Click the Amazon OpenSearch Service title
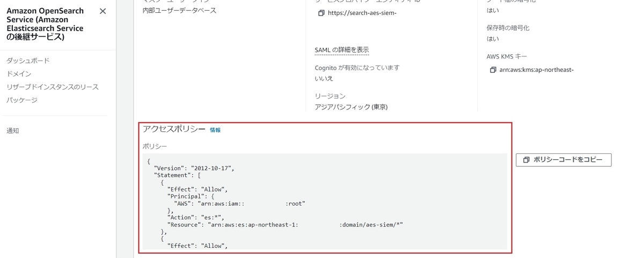644x258 pixels. coord(46,24)
